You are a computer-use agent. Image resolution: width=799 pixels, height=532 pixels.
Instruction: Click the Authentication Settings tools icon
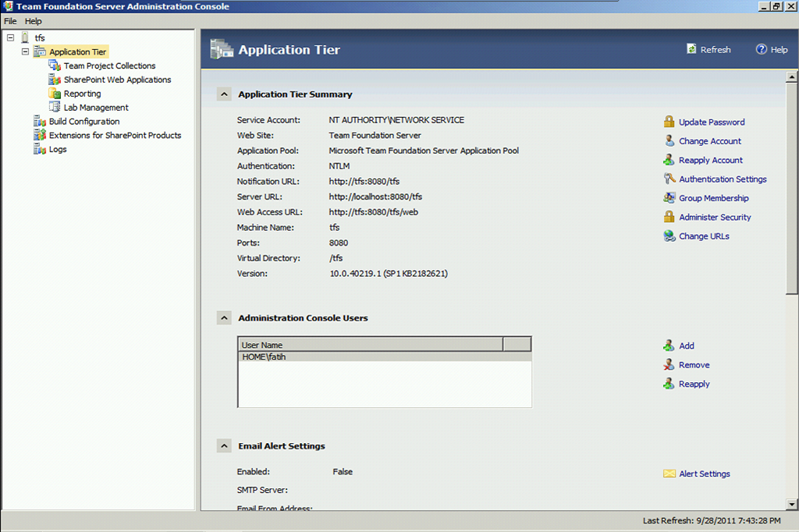pyautogui.click(x=669, y=179)
